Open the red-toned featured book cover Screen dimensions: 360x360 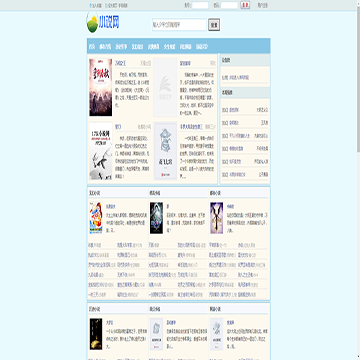101,87
